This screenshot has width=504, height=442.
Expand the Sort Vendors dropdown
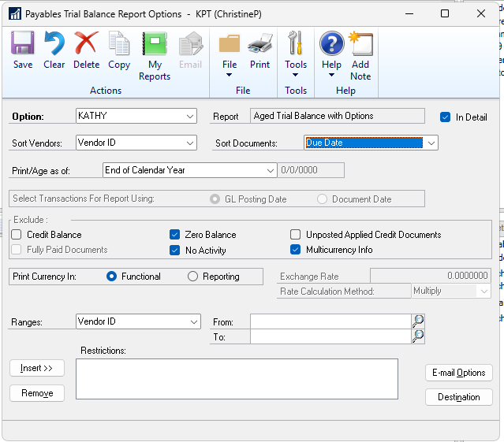(190, 143)
